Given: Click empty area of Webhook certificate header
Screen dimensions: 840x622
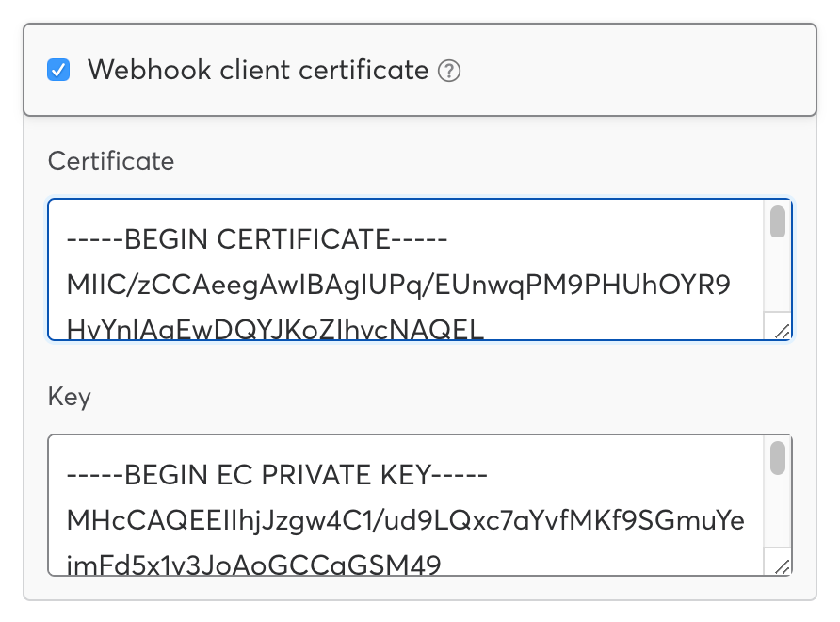Looking at the screenshot, I should (x=638, y=70).
